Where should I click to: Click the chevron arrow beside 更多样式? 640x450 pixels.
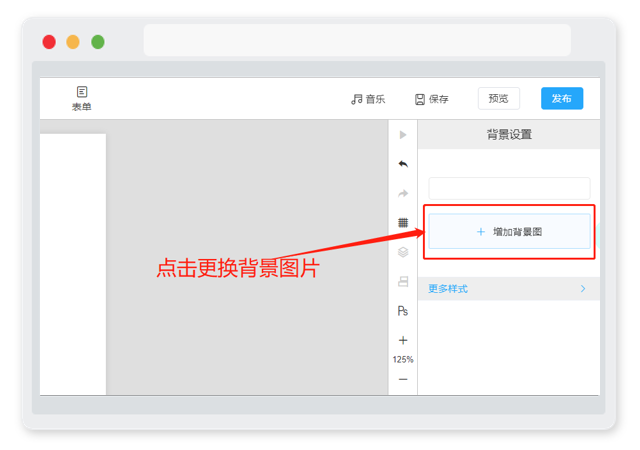[583, 289]
